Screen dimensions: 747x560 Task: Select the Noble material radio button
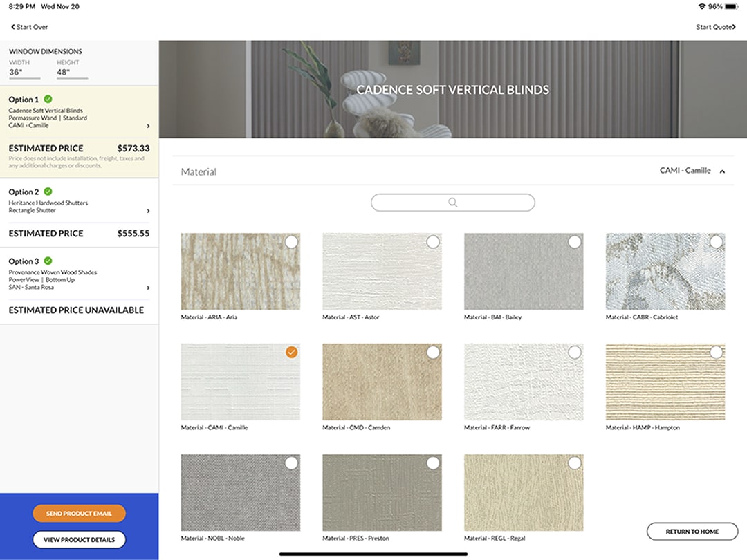point(292,463)
